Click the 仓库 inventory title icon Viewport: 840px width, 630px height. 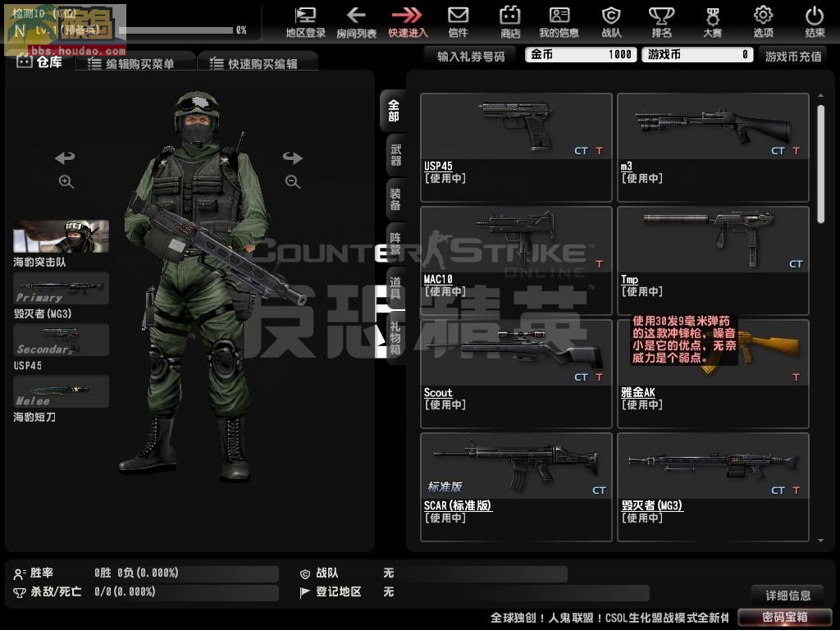[25, 61]
